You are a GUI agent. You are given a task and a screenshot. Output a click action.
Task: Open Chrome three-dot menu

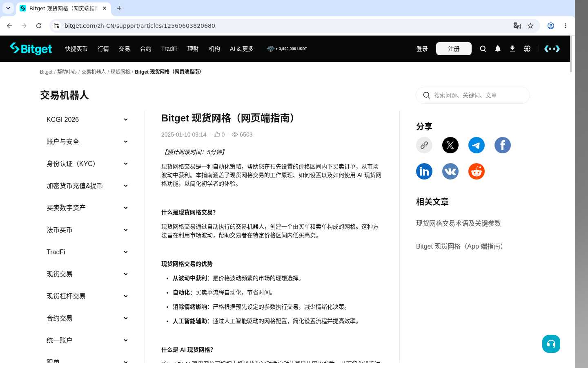point(566,26)
